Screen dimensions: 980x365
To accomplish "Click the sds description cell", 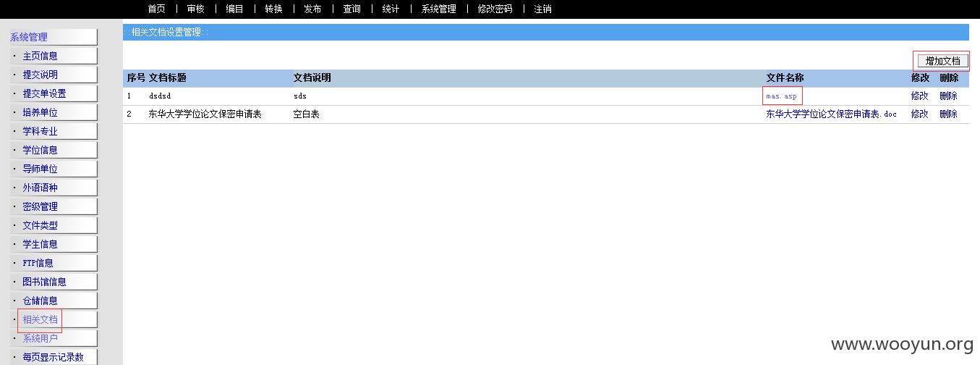I will 299,96.
